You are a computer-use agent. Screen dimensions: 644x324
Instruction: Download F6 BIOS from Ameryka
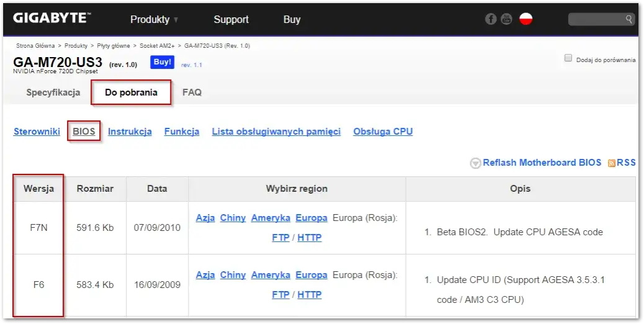(x=271, y=275)
